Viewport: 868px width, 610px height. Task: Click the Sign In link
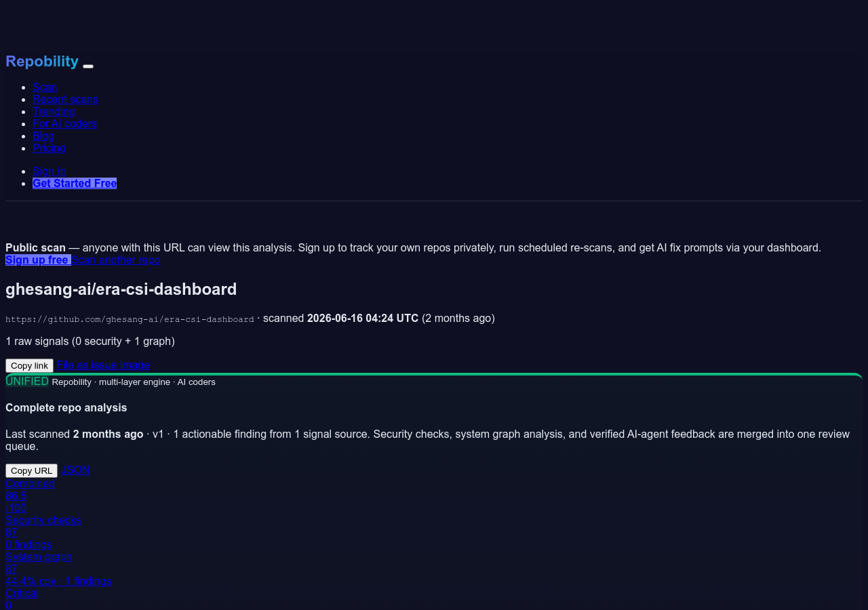click(50, 171)
